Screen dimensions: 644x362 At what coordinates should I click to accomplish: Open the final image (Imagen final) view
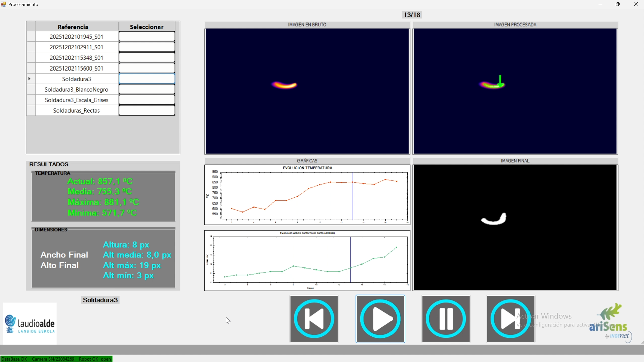515,227
